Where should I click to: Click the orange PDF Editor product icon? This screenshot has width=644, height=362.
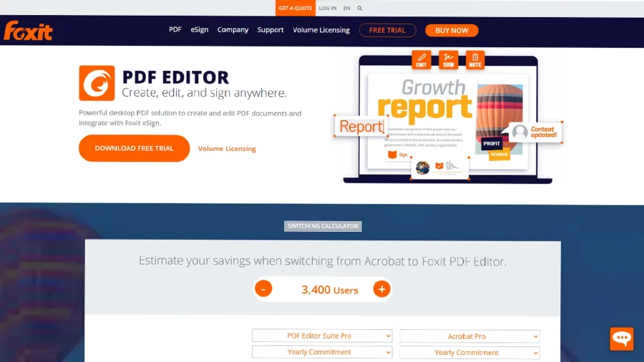[96, 83]
